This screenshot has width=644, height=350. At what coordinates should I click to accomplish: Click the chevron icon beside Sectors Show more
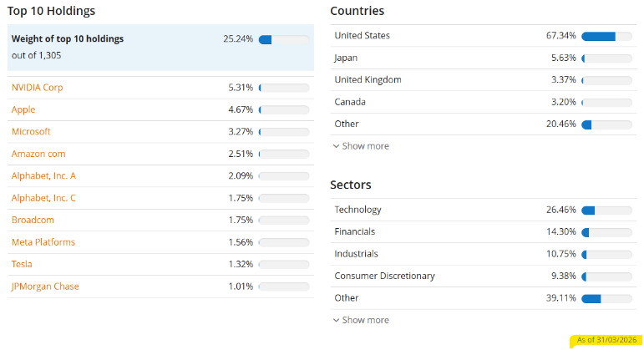(x=336, y=321)
